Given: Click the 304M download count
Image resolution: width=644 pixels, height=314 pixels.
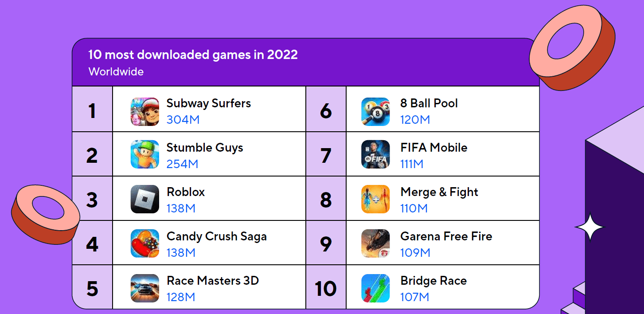Looking at the screenshot, I should click(x=183, y=120).
